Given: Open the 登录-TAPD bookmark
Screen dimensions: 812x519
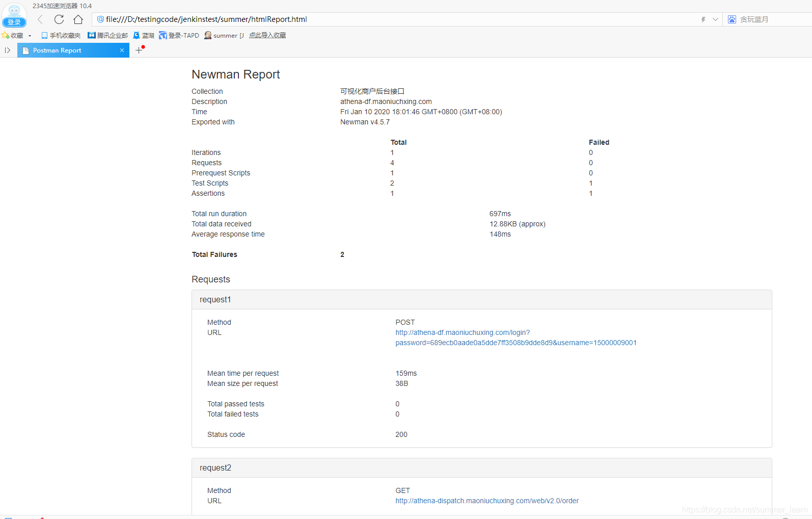Looking at the screenshot, I should pyautogui.click(x=179, y=35).
